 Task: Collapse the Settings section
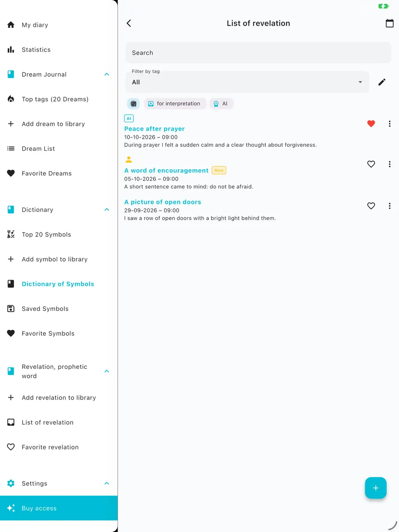click(107, 483)
